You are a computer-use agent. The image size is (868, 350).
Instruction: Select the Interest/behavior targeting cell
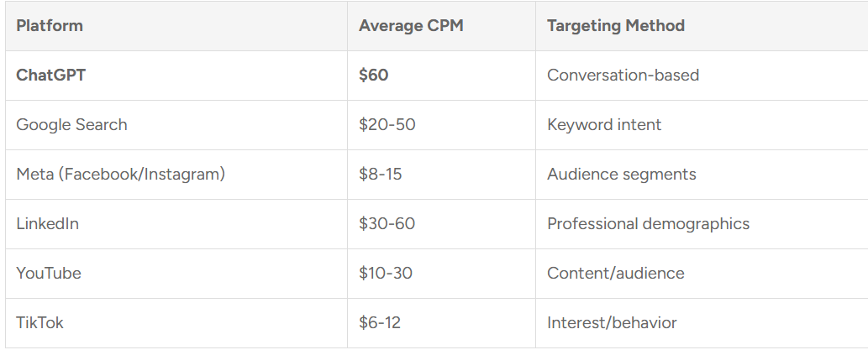click(612, 323)
